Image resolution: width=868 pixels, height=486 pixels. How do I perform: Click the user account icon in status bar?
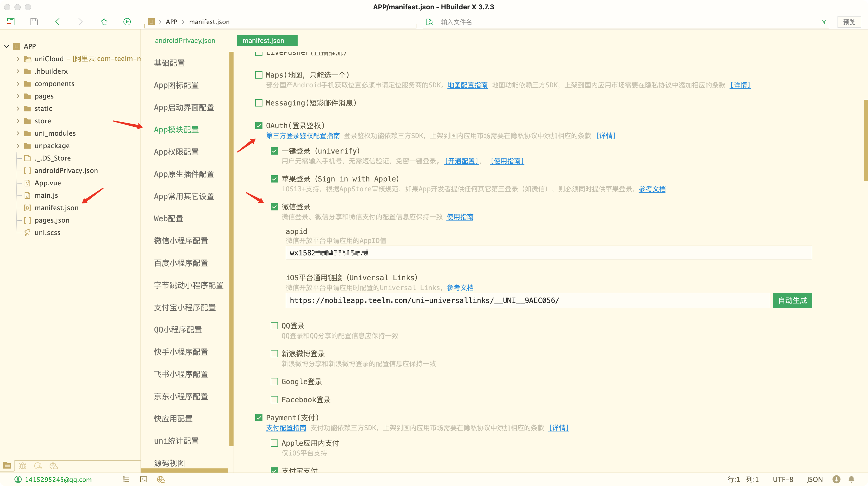[x=18, y=479]
